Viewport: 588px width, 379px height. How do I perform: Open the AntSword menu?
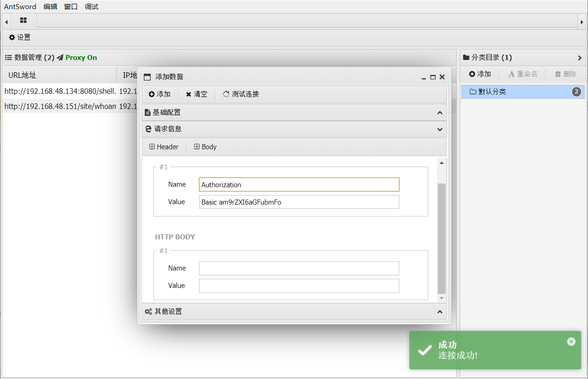(x=20, y=6)
